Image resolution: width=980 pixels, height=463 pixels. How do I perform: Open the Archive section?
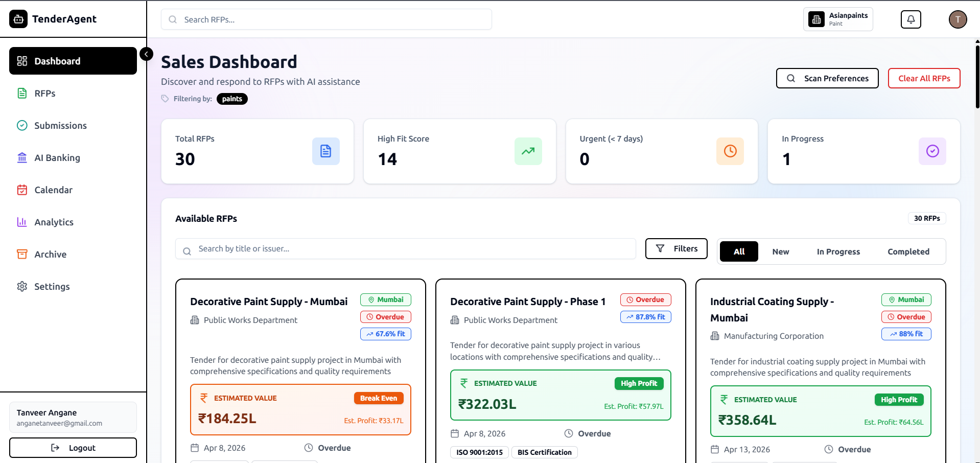coord(73,254)
